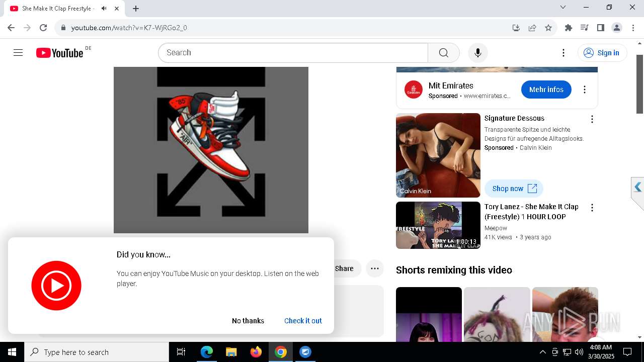Image resolution: width=644 pixels, height=362 pixels.
Task: Open more actions under the video
Action: pos(375,268)
